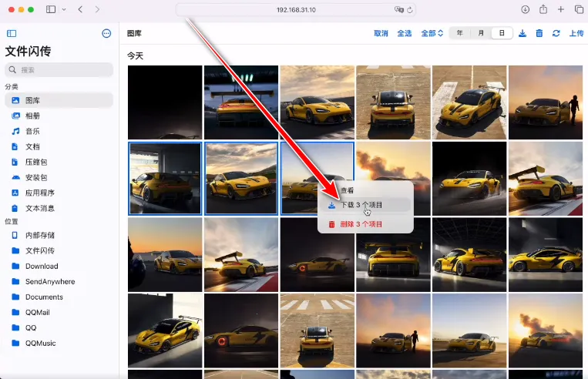Switch to 月 (month) view

coord(481,33)
